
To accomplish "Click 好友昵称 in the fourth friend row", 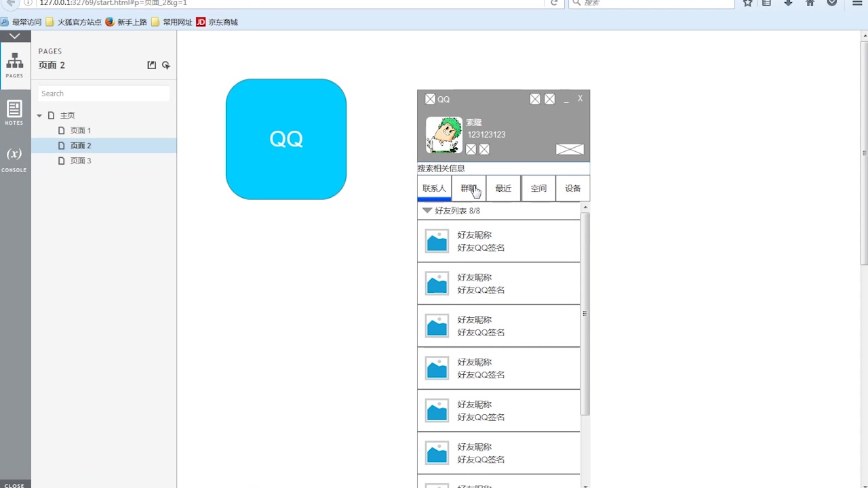I will pyautogui.click(x=475, y=362).
